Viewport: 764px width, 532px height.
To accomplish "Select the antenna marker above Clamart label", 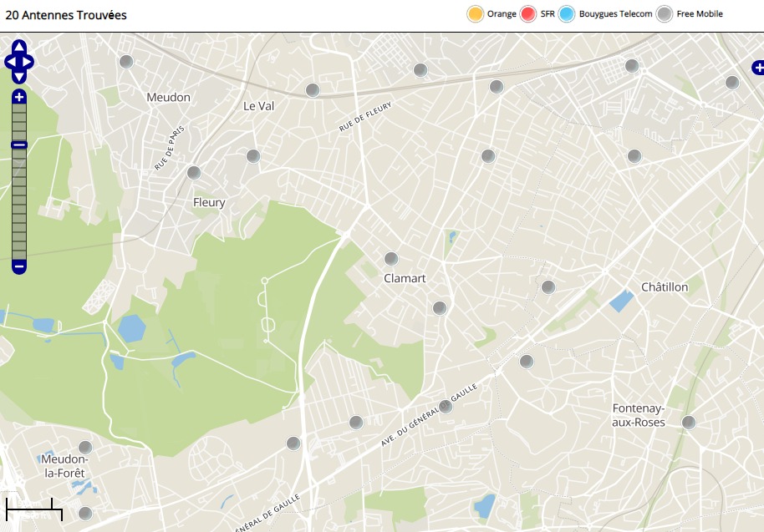I will pyautogui.click(x=391, y=259).
